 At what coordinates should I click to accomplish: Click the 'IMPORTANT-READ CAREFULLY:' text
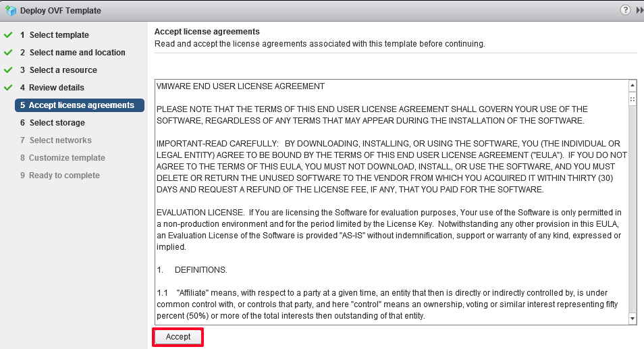(217, 144)
